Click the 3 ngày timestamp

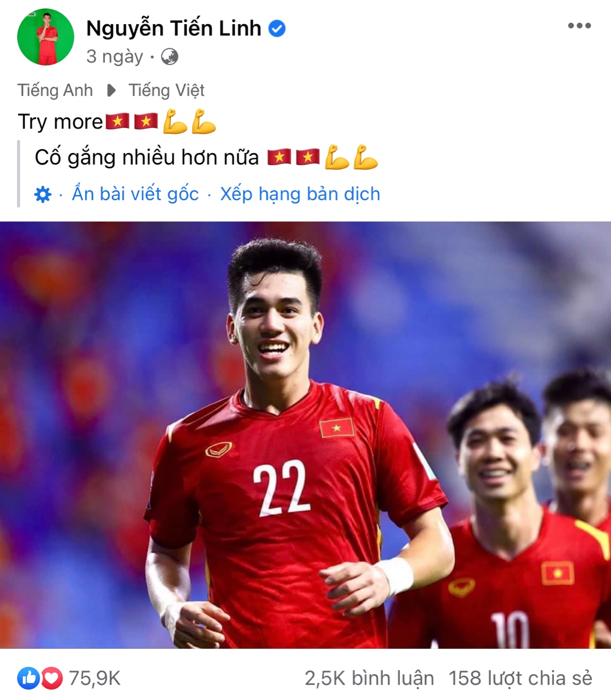click(x=115, y=56)
